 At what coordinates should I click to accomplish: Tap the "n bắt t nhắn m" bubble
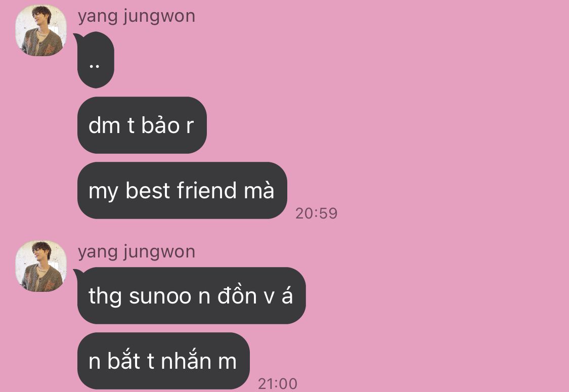point(164,361)
